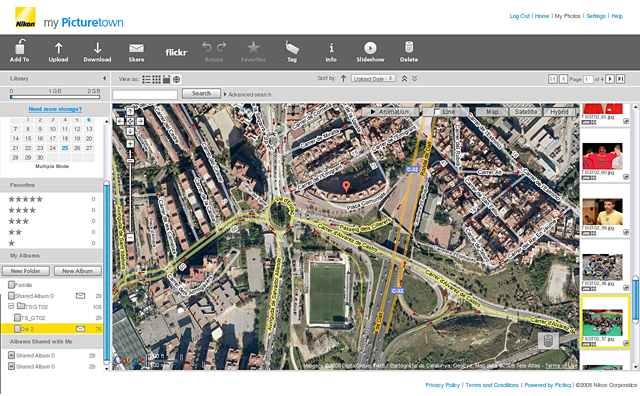Image resolution: width=640 pixels, height=396 pixels.
Task: Click the red location pin on map
Action: [x=346, y=187]
